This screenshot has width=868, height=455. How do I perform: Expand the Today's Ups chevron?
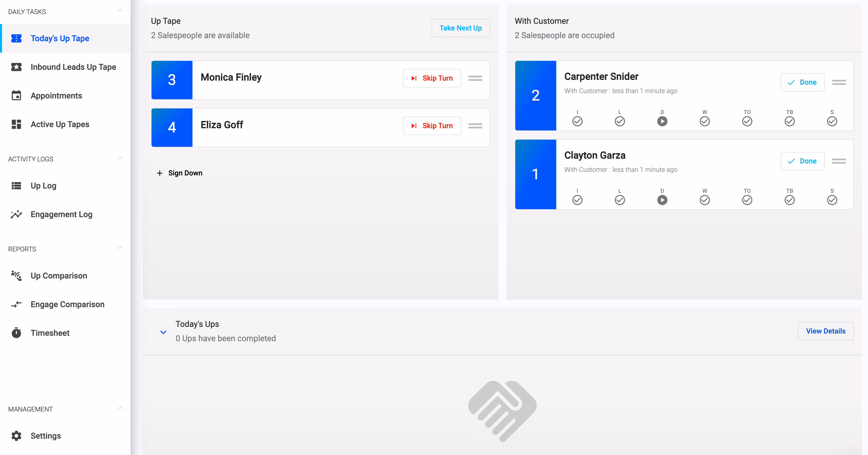(163, 332)
